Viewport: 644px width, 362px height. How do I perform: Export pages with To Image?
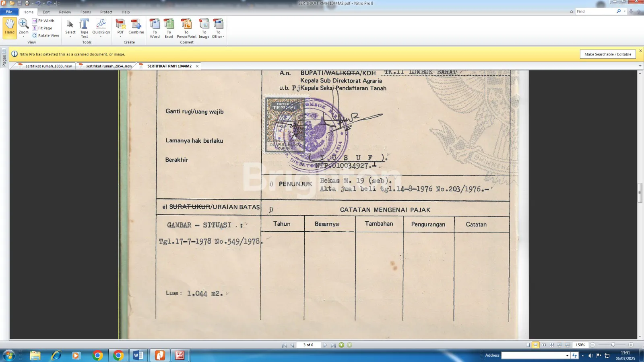[204, 27]
